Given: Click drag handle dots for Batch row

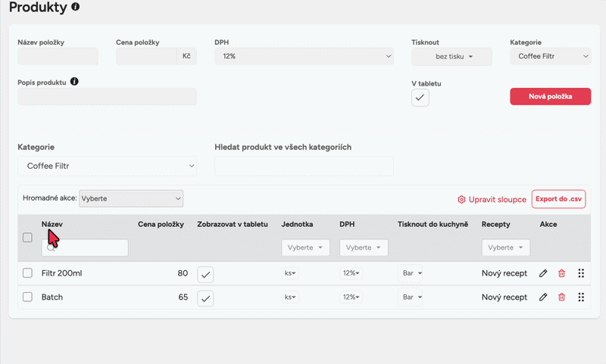Looking at the screenshot, I should (581, 297).
